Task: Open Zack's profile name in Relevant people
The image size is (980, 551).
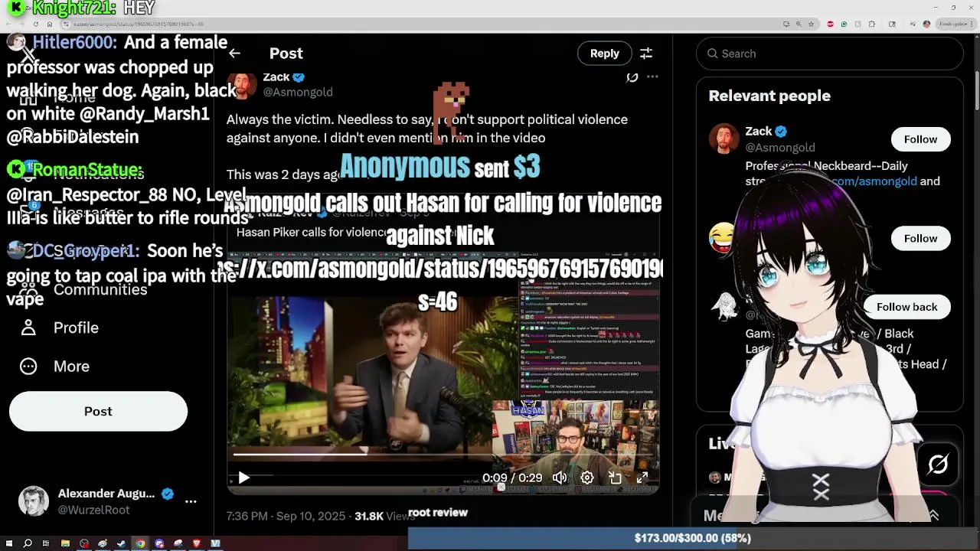Action: click(x=759, y=132)
